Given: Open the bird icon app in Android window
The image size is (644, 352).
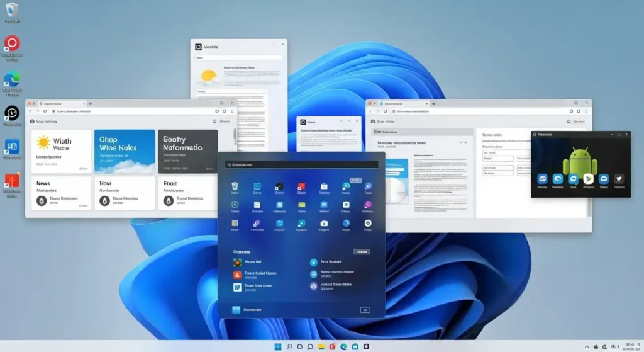Looking at the screenshot, I should point(619,179).
